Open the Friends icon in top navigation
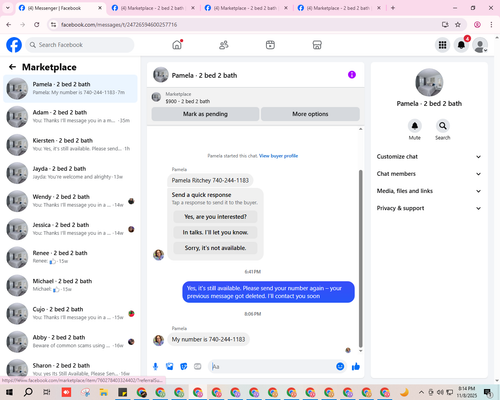The height and width of the screenshot is (400, 500). point(224,45)
